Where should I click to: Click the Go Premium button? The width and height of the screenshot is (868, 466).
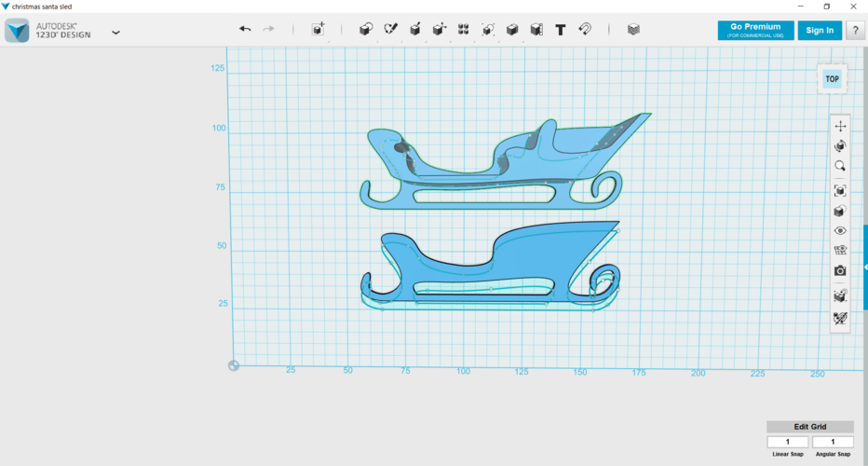point(755,31)
